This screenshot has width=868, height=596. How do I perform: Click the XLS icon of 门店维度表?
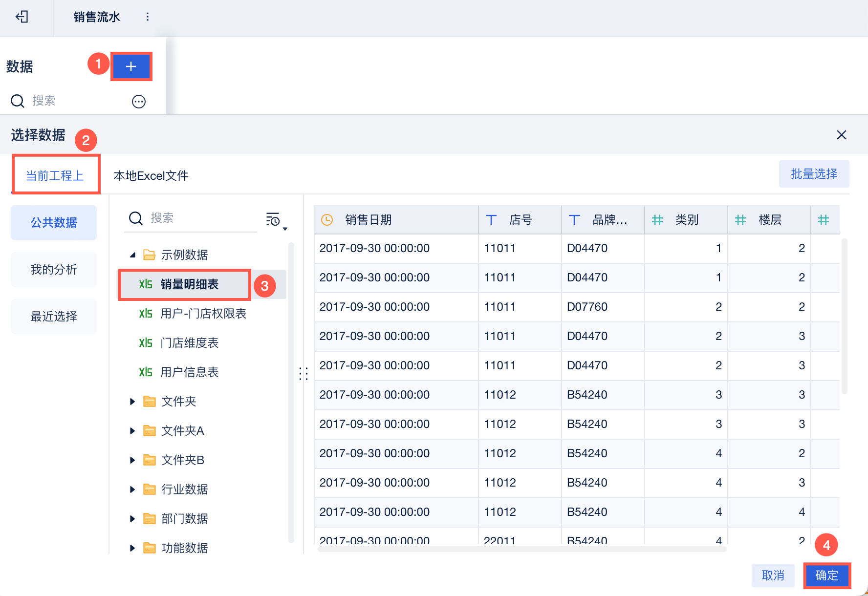click(x=146, y=343)
